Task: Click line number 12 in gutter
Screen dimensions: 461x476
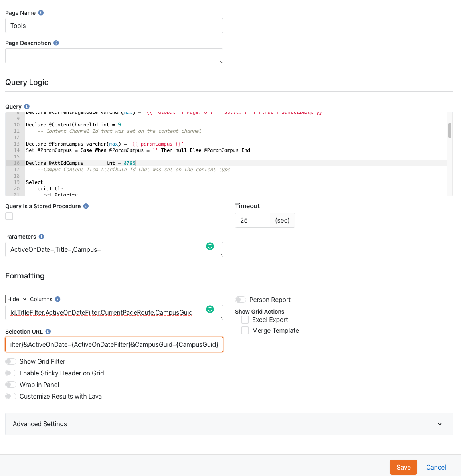Action: tap(16, 138)
